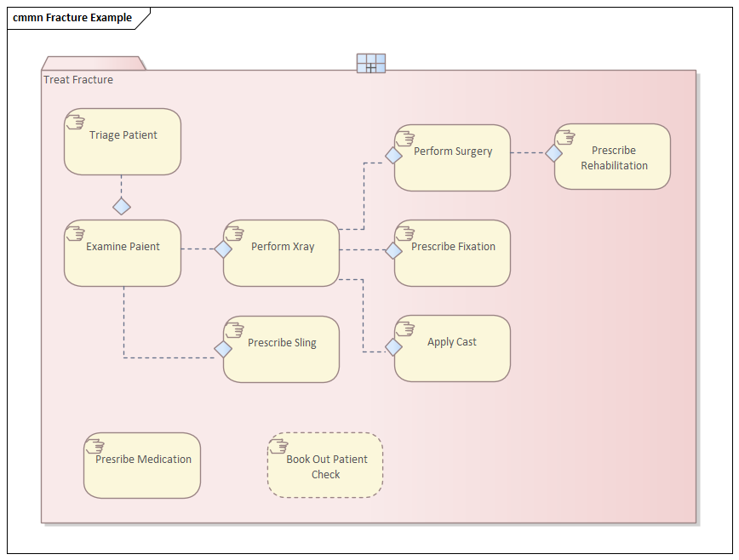The width and height of the screenshot is (739, 560).
Task: Click the hand icon in Prescribe Rehabilitation task
Action: coord(565,136)
